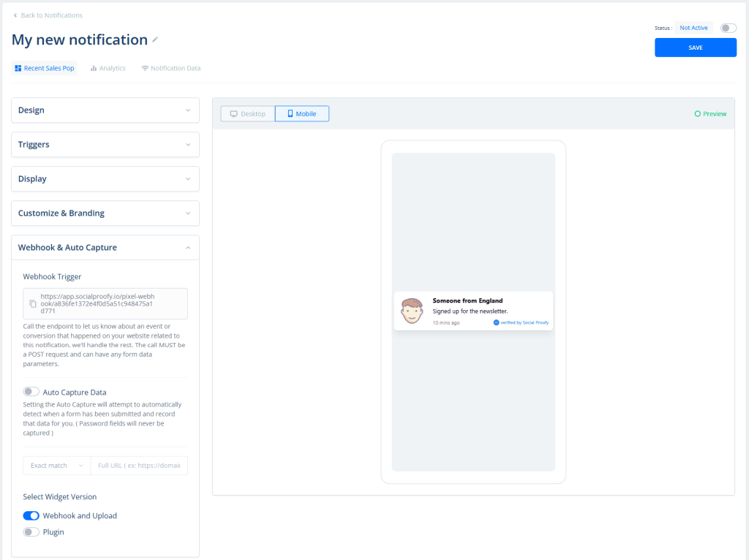This screenshot has width=749, height=560.
Task: Switch to the Analytics tab
Action: tap(108, 68)
